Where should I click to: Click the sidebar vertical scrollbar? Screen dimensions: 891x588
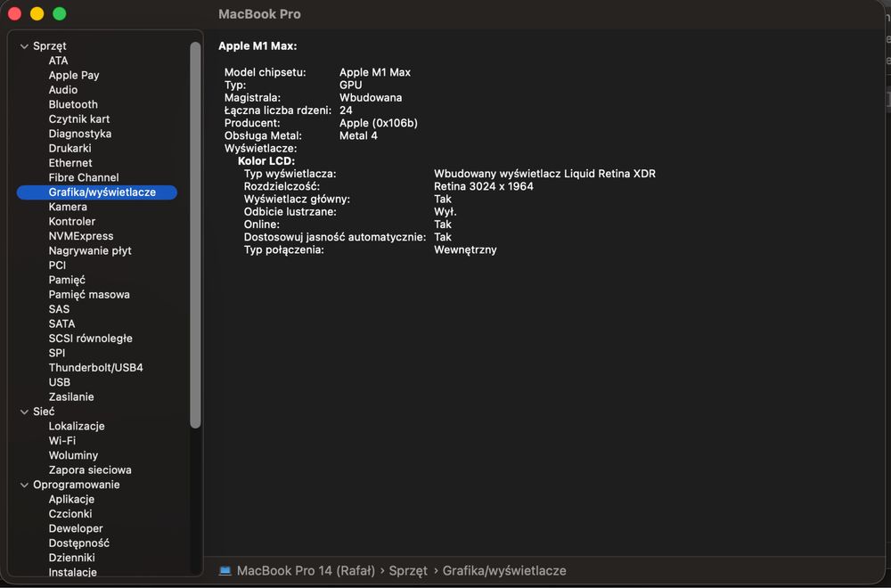[196, 236]
